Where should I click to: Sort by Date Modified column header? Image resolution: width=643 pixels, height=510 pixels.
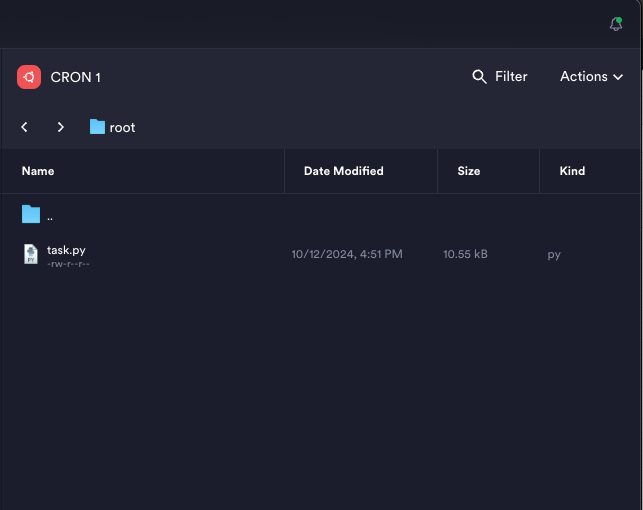coord(344,171)
